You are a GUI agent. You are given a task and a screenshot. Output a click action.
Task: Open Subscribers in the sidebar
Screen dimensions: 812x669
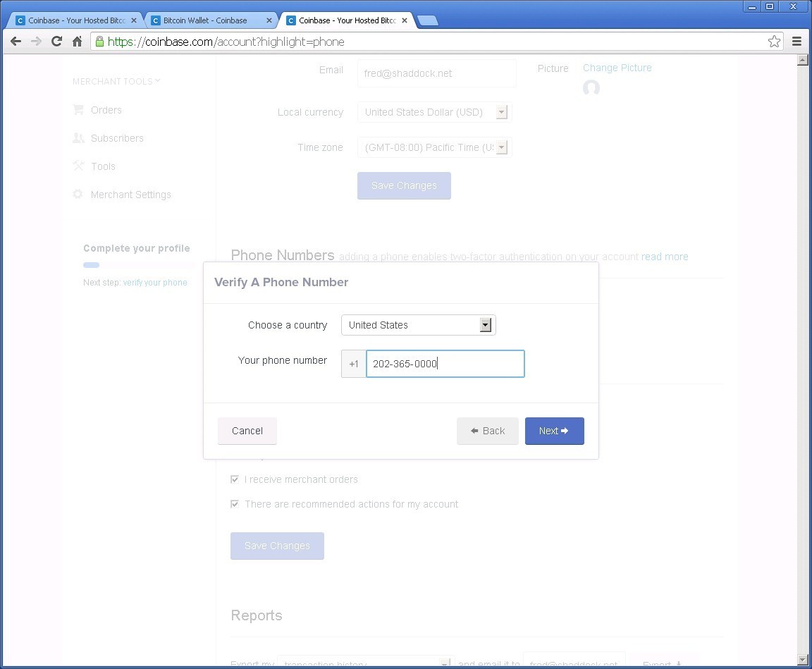click(117, 138)
